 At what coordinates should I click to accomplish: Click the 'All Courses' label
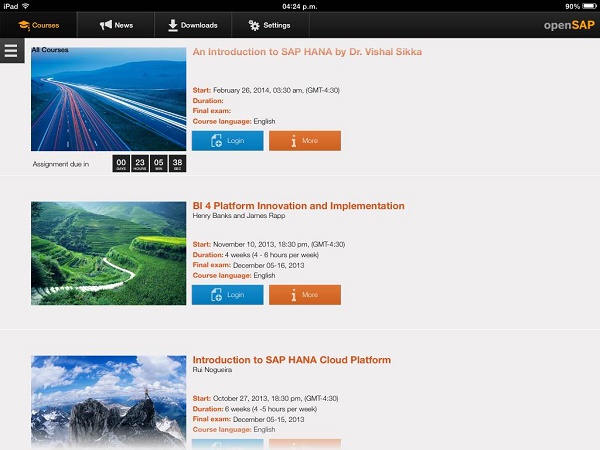(50, 50)
